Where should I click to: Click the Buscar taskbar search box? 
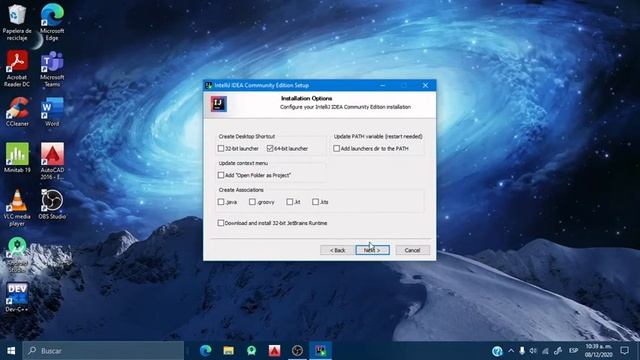(x=103, y=351)
